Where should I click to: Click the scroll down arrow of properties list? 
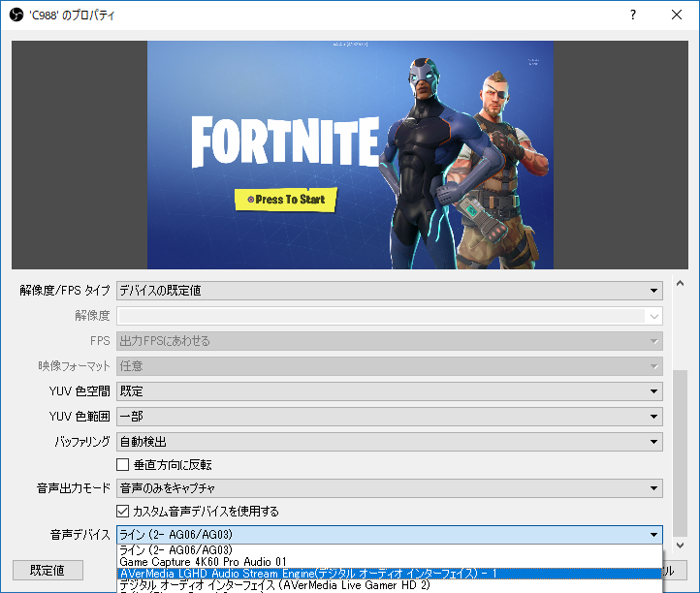tap(680, 545)
